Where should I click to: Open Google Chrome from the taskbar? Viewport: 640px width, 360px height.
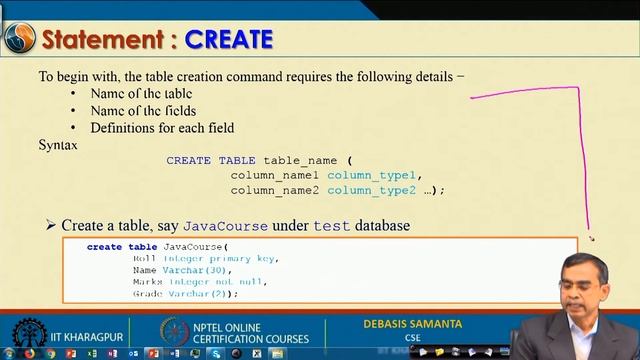click(51, 353)
